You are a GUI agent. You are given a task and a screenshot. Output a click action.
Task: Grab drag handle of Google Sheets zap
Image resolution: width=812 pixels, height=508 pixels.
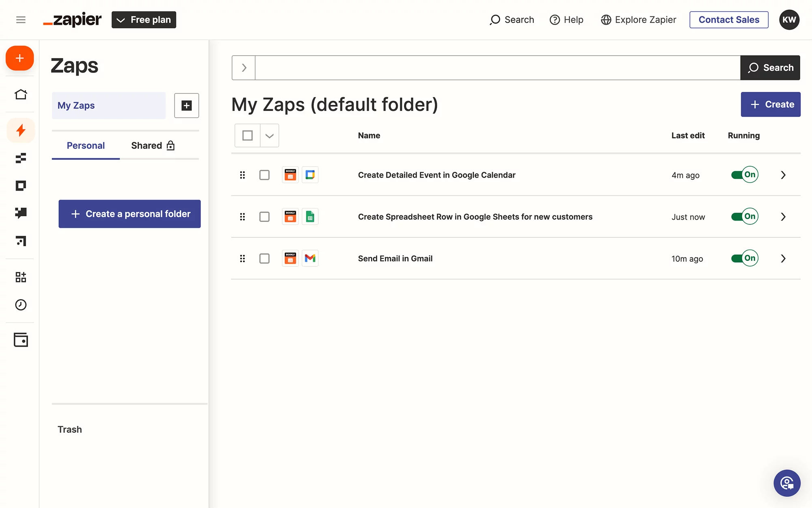[242, 217]
